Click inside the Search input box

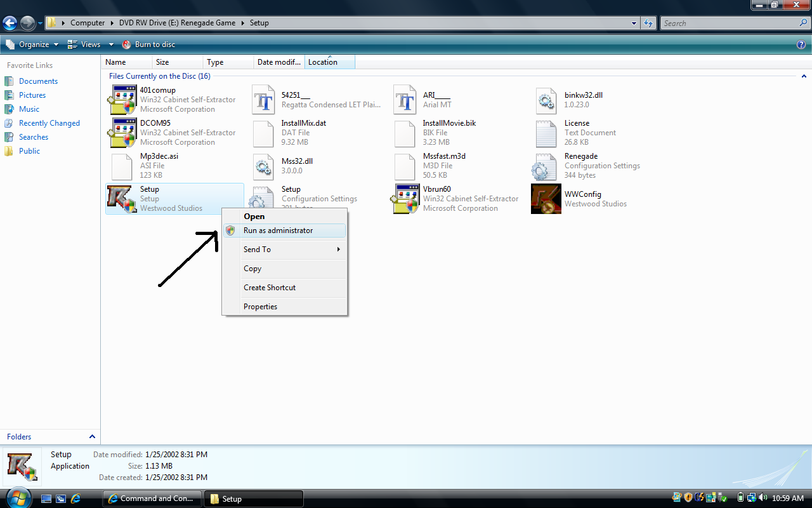click(730, 23)
